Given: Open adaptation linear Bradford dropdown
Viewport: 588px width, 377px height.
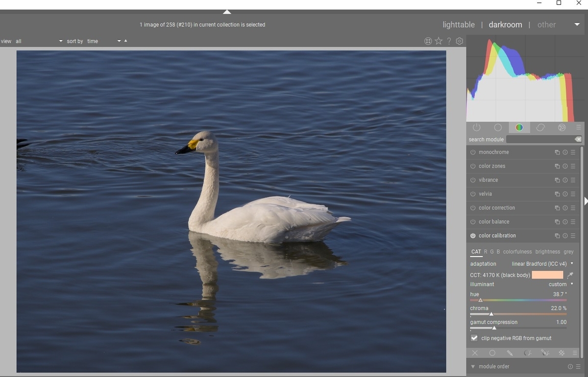Looking at the screenshot, I should [542, 264].
